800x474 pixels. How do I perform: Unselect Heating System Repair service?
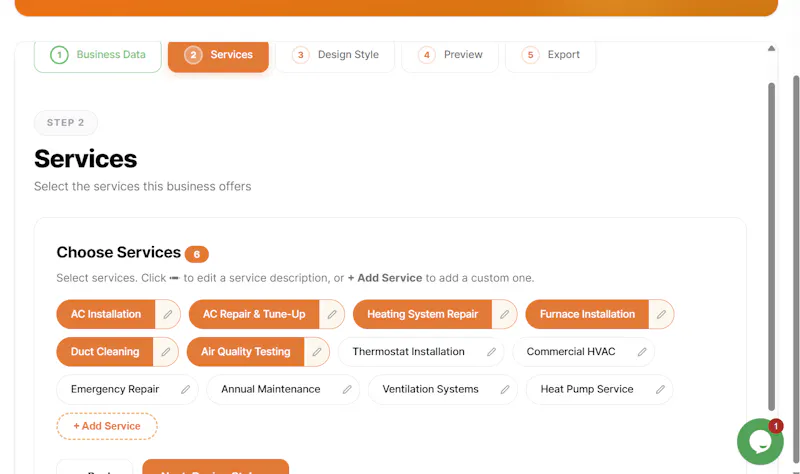[422, 314]
